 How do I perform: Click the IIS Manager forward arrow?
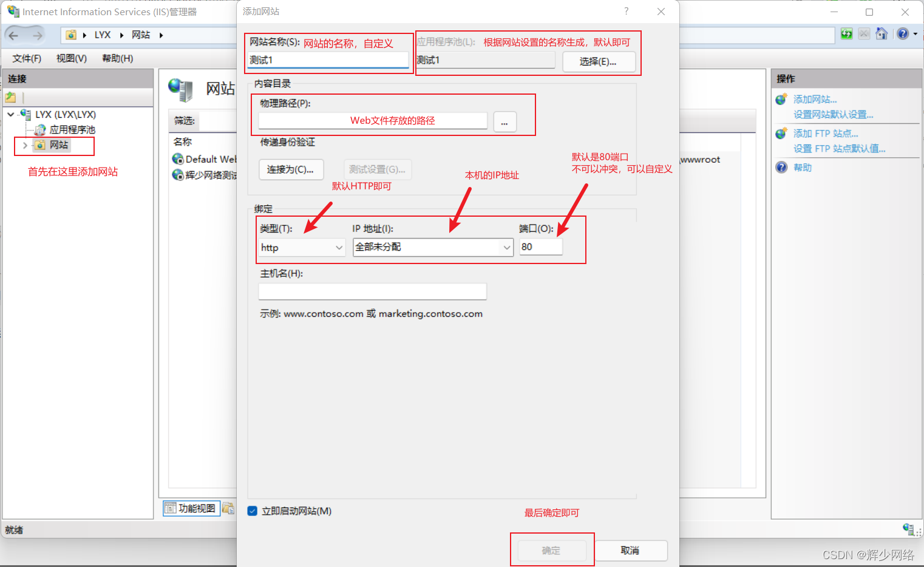[x=37, y=35]
